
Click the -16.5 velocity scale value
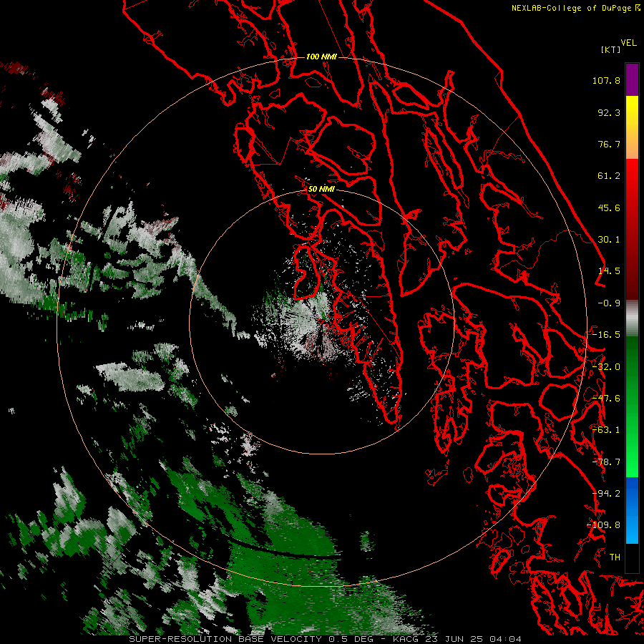tap(606, 335)
